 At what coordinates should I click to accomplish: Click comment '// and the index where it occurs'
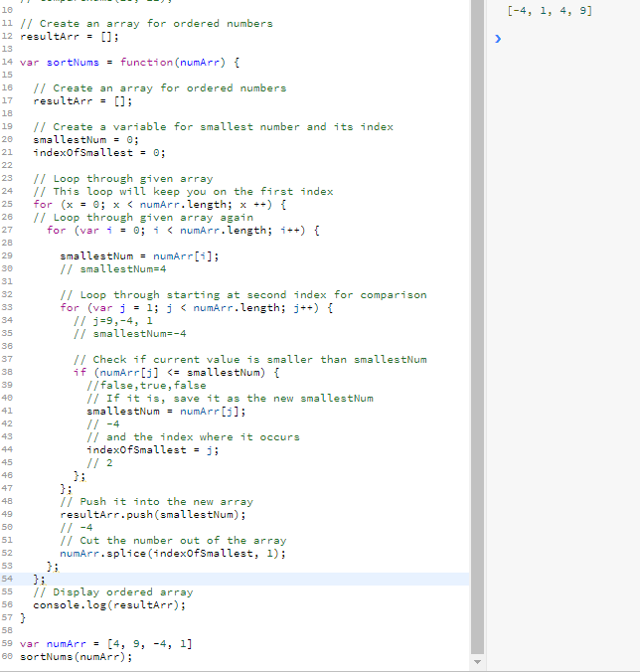[x=193, y=436]
